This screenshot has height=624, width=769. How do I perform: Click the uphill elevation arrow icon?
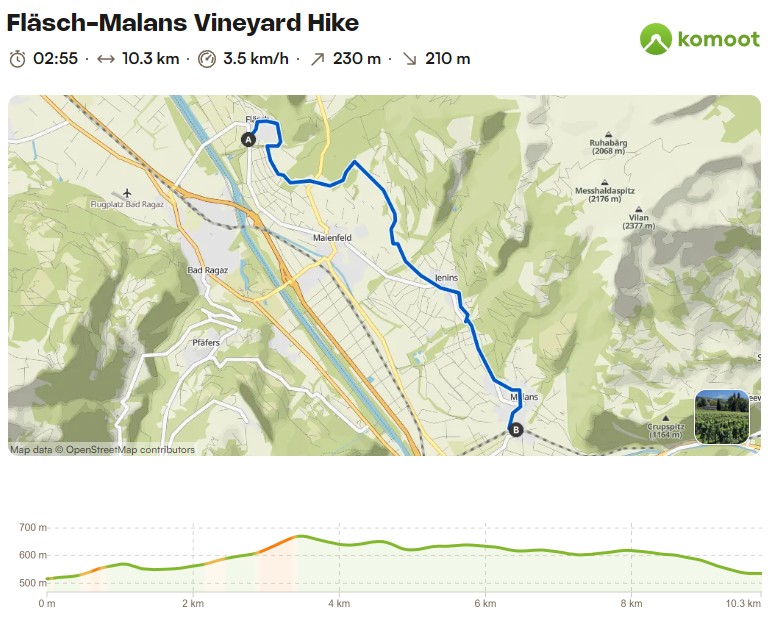317,59
